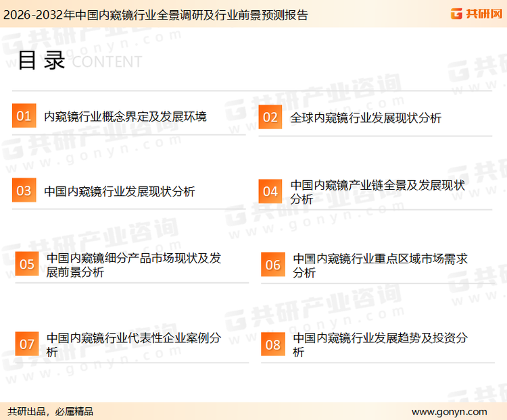Click the orange 01 number box

point(24,115)
